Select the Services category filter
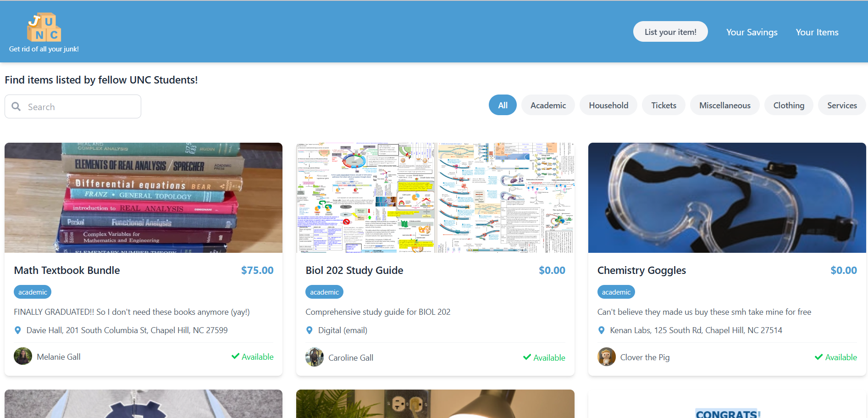This screenshot has height=418, width=868. pos(842,105)
